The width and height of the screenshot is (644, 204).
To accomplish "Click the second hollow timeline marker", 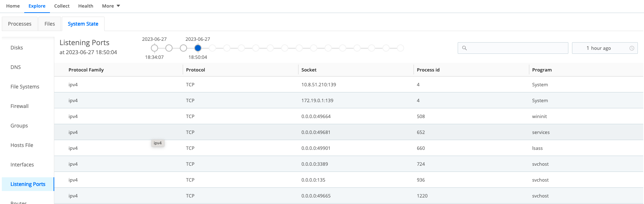I will click(x=169, y=48).
